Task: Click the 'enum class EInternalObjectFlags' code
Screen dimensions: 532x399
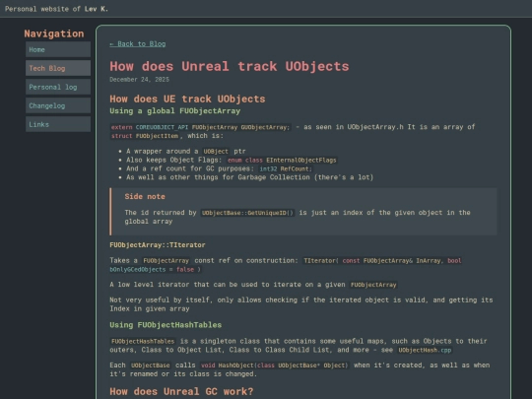Action: [x=282, y=161]
